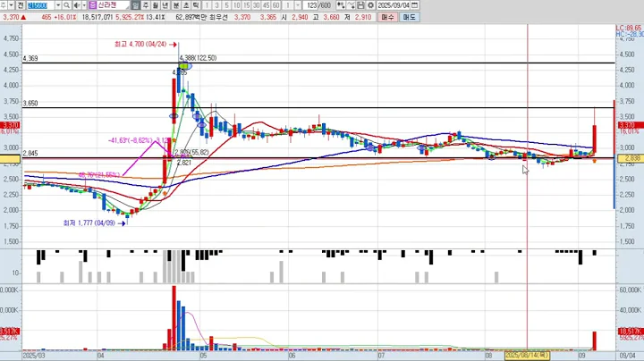The image size is (644, 361).
Task: Click the chart type candlestick icon
Action: point(341,5)
